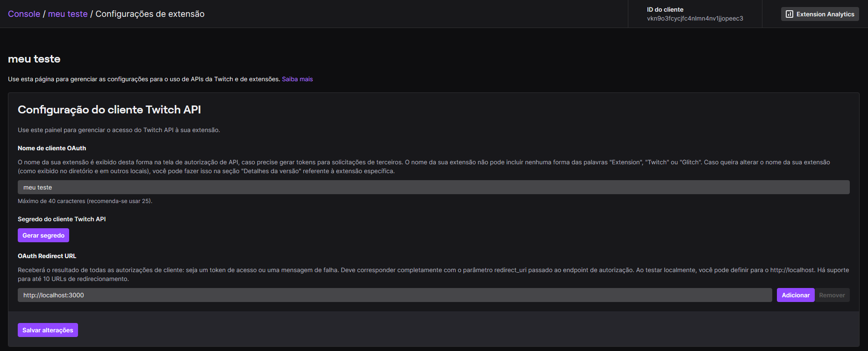
Task: Click the 'Nome de cliente OAuth' label
Action: point(52,148)
